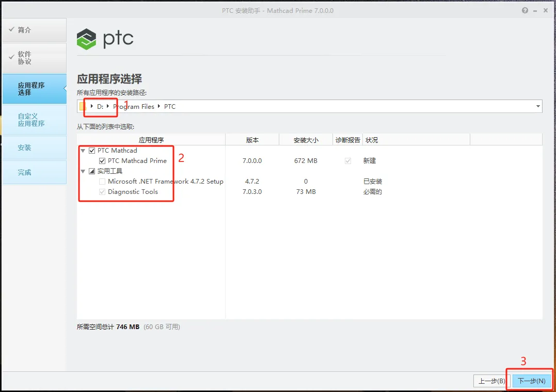Image resolution: width=556 pixels, height=392 pixels.
Task: Click the 新建 status cell
Action: [x=370, y=161]
